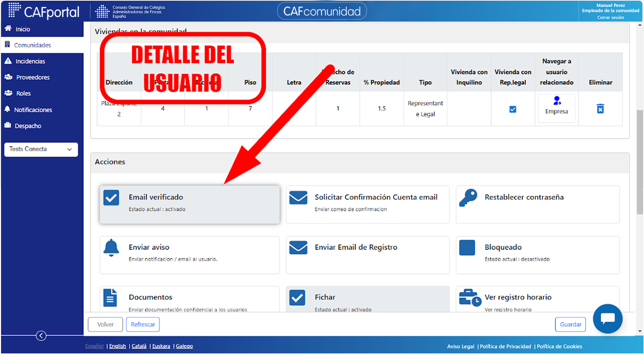
Task: Open the chat bubble support widget
Action: 608,319
